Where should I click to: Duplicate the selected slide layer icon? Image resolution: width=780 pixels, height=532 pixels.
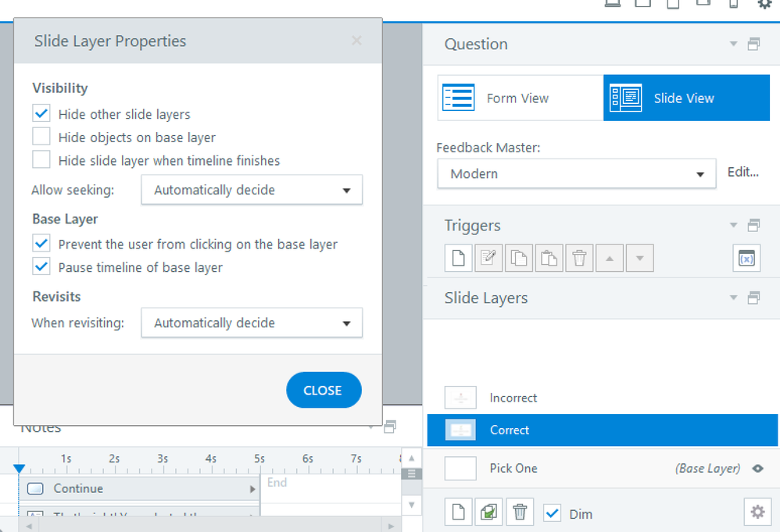point(489,512)
